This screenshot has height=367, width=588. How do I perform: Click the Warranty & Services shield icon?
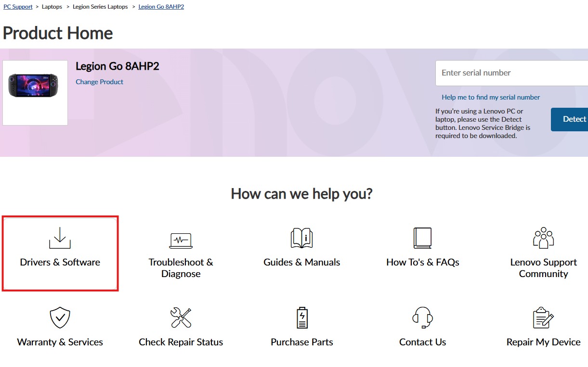[x=60, y=318]
